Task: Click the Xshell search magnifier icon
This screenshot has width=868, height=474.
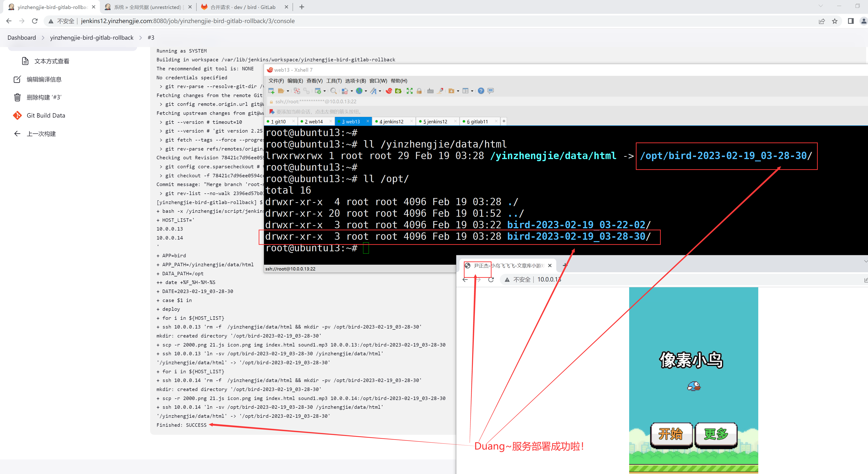Action: click(x=333, y=91)
